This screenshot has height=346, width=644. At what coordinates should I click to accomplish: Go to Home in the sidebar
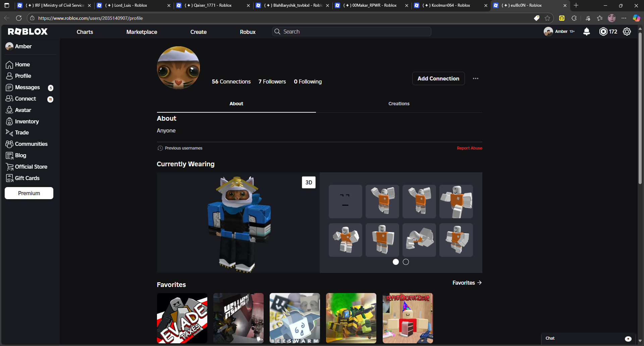[22, 64]
